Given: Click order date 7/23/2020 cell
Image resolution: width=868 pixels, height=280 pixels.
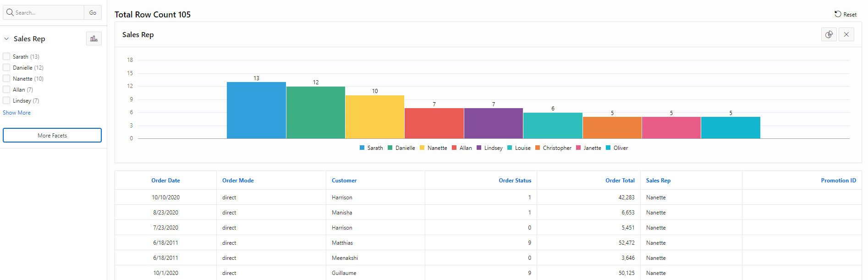Looking at the screenshot, I should pos(165,228).
